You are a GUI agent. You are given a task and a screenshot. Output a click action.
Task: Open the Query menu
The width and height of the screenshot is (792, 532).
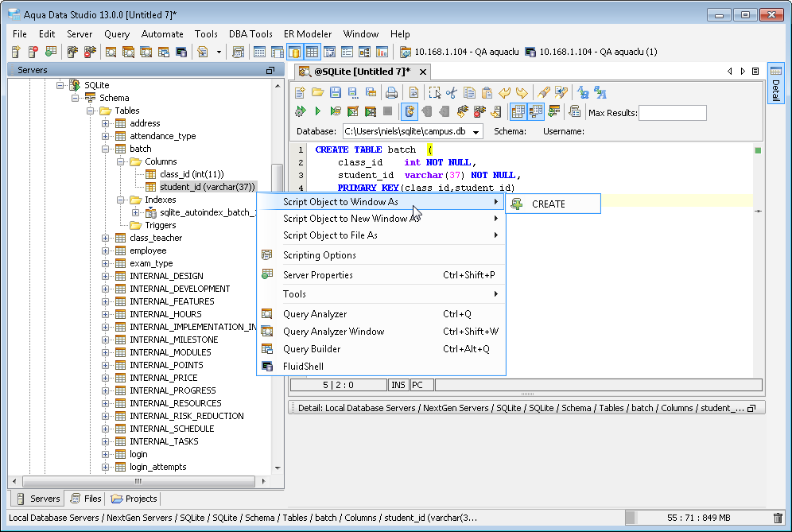(117, 34)
